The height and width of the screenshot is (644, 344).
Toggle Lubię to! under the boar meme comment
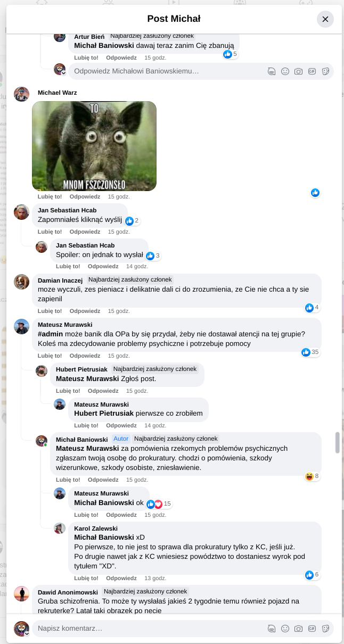(50, 196)
